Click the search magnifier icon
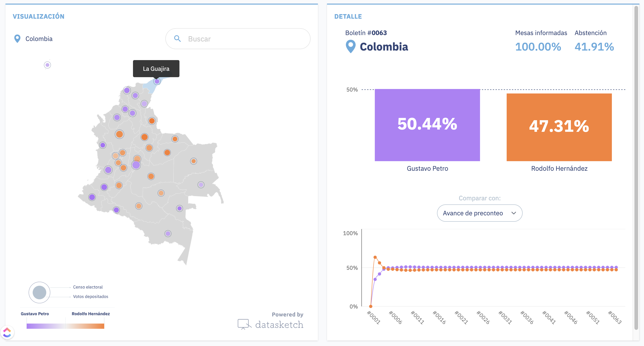 tap(177, 38)
